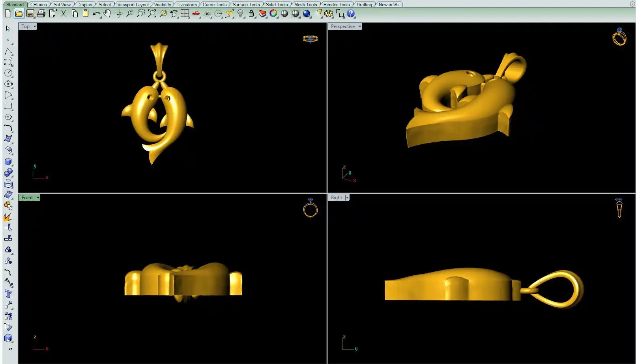Expand the Right viewport dropdown arrow
The image size is (636, 364).
tap(347, 198)
